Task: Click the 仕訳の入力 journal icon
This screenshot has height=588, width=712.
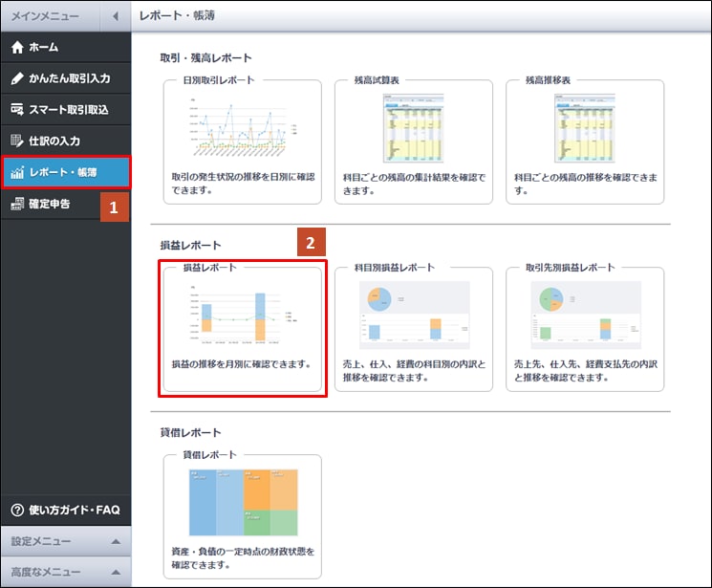Action: (x=16, y=142)
